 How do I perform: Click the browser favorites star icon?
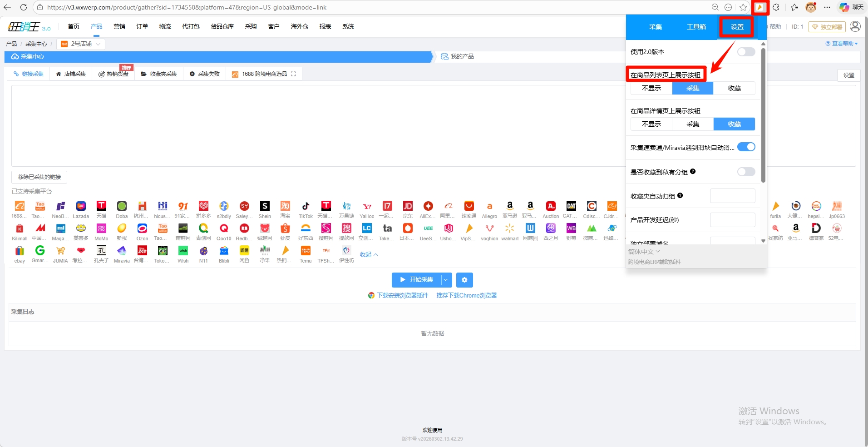[x=743, y=7]
